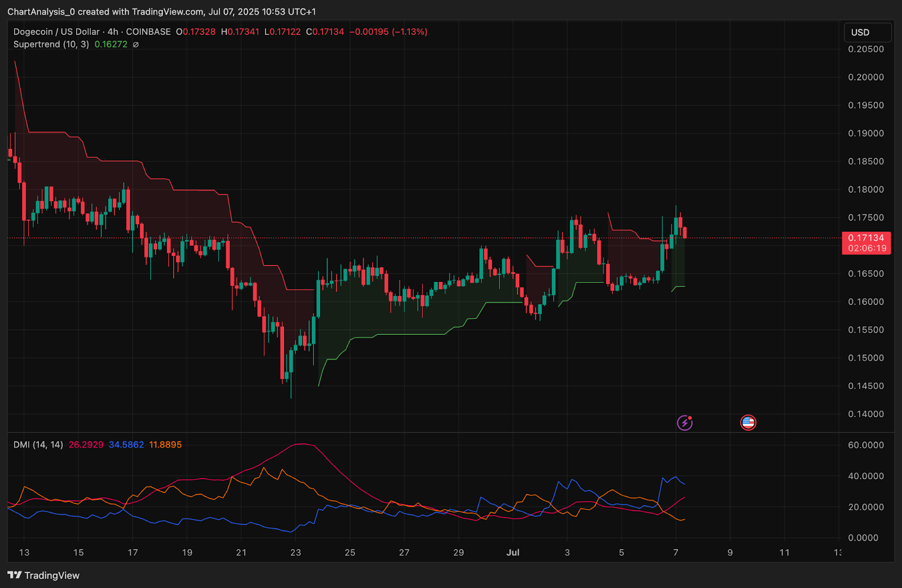Click the 0.16000 price axis label
902x588 pixels.
tap(866, 302)
